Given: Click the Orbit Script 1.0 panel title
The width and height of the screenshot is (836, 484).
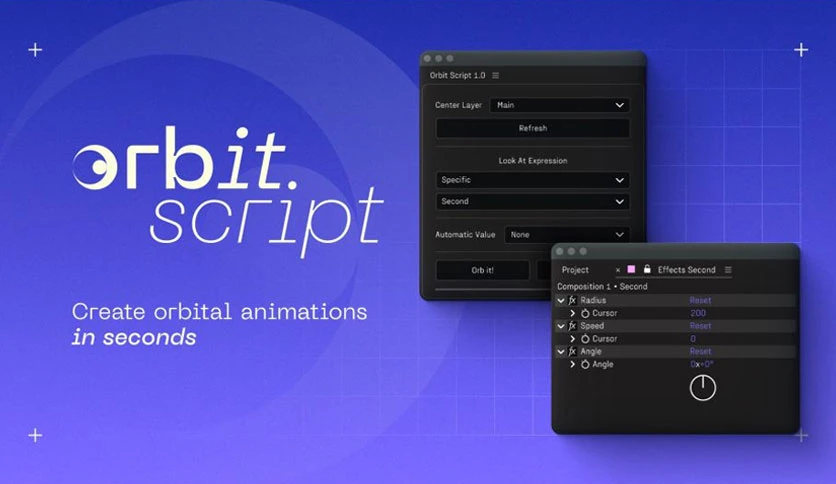Looking at the screenshot, I should (457, 75).
